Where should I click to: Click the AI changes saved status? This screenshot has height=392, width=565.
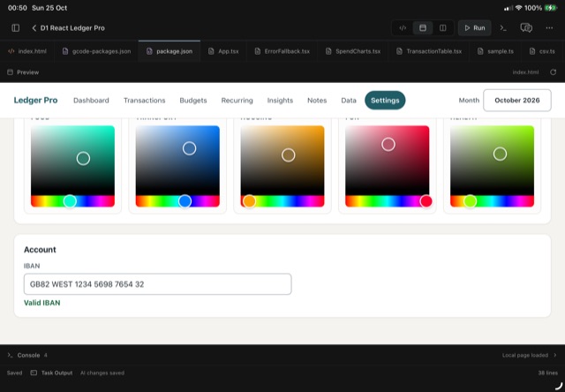102,373
